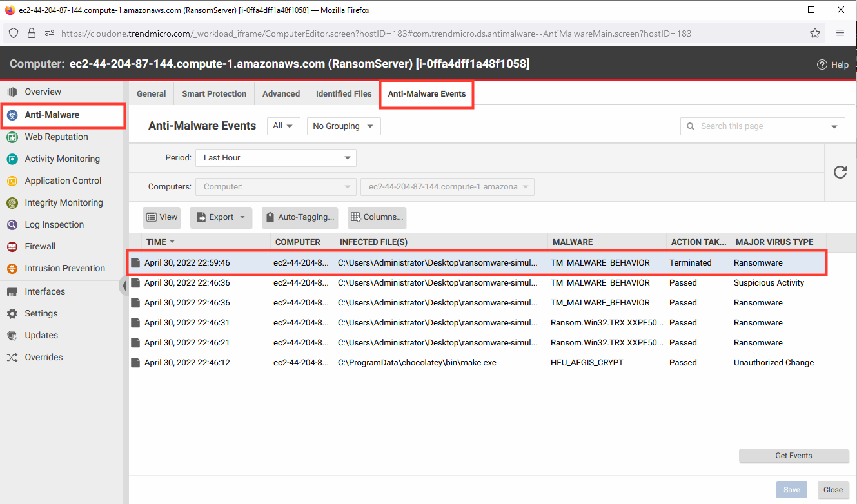Click the Overrides shuffle icon

(12, 358)
